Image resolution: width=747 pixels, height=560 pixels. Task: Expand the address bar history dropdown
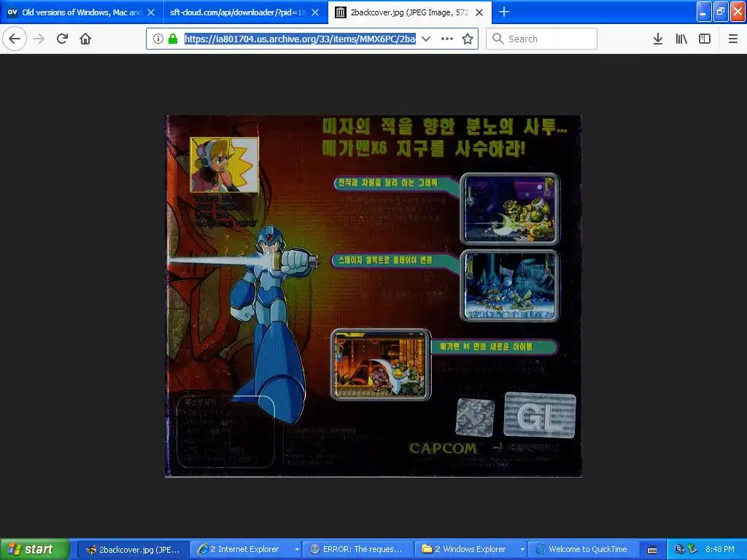(426, 39)
